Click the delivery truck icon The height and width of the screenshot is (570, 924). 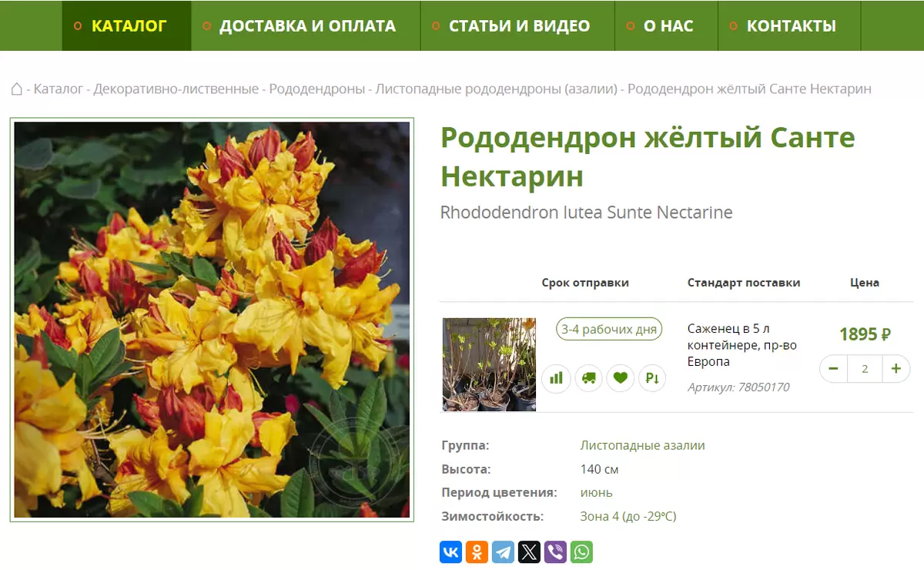pos(588,378)
